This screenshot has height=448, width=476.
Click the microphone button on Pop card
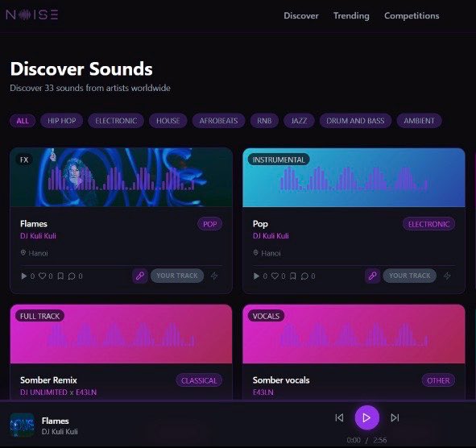[x=372, y=276]
